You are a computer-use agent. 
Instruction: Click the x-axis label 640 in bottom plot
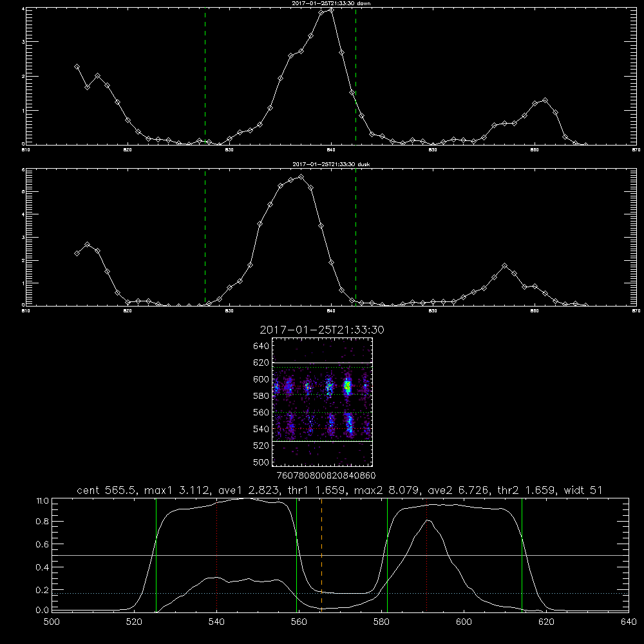629,622
